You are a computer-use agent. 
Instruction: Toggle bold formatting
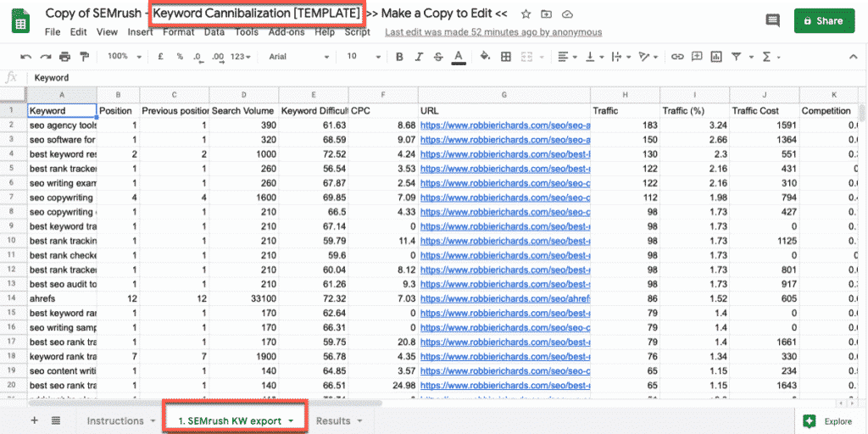pyautogui.click(x=398, y=57)
